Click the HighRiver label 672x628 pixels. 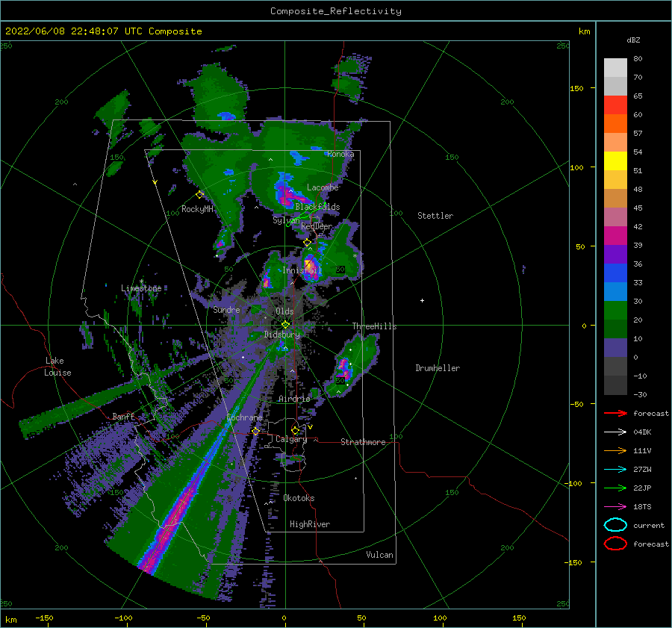[x=310, y=524]
